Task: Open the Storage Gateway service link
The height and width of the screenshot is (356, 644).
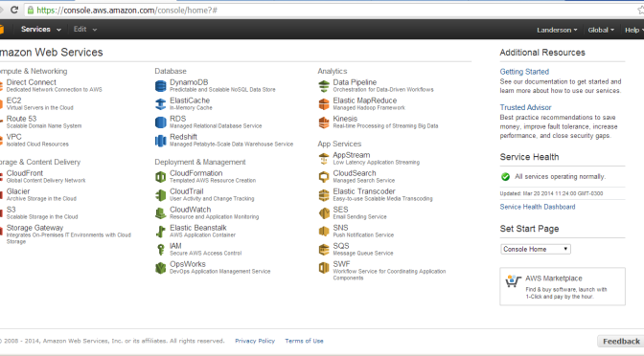Action: click(x=34, y=228)
